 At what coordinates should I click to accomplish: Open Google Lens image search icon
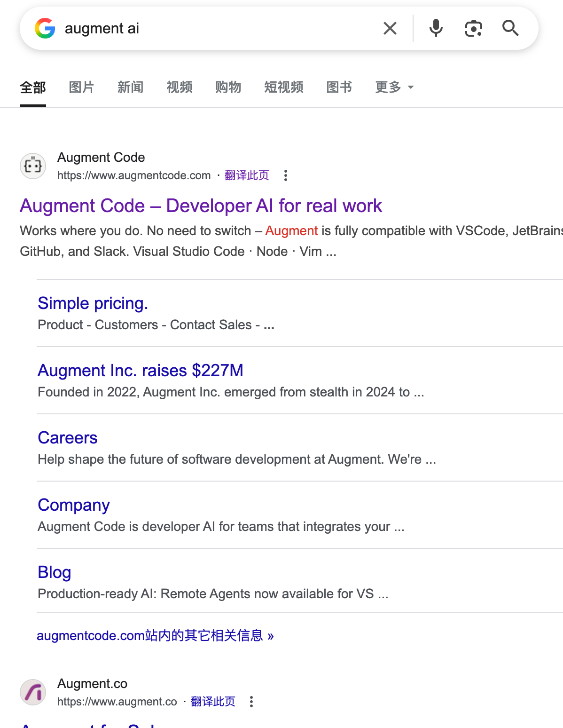(x=474, y=28)
